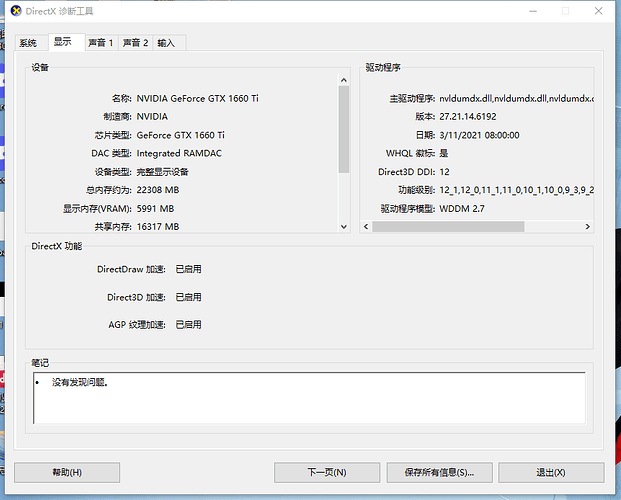Select Direct3D 加速 status 已启用
Image resolution: width=621 pixels, height=500 pixels.
[189, 297]
